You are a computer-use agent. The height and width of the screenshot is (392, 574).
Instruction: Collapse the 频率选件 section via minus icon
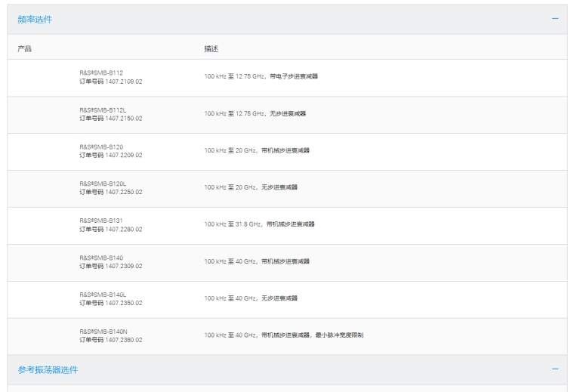(555, 18)
